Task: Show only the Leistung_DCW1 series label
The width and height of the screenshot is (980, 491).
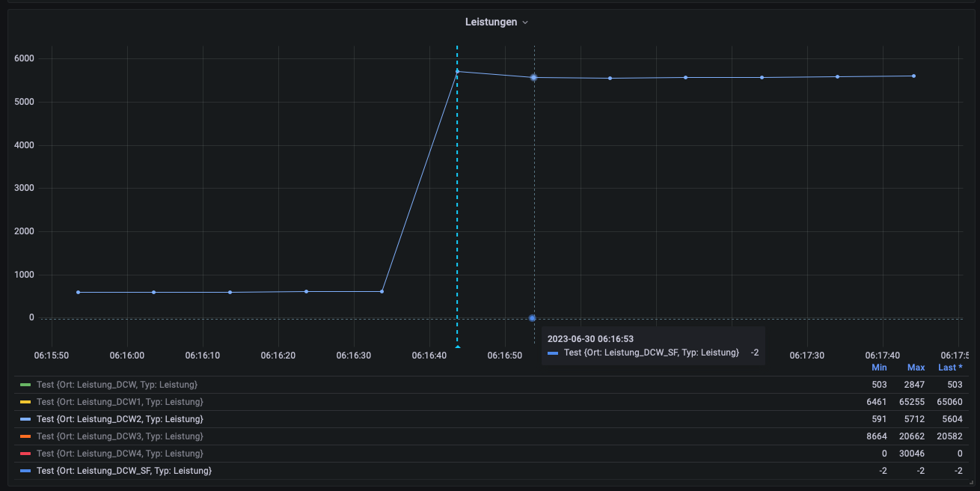Action: [119, 402]
